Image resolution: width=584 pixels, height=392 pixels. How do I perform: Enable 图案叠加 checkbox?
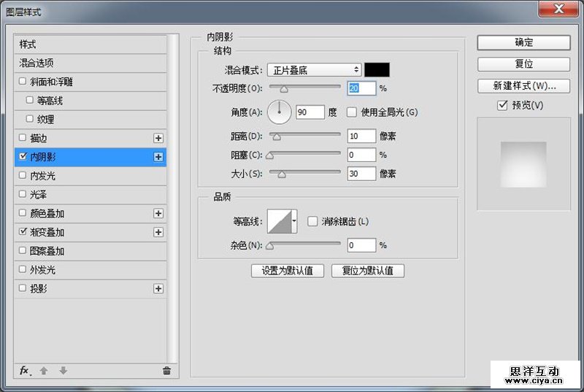tap(23, 250)
